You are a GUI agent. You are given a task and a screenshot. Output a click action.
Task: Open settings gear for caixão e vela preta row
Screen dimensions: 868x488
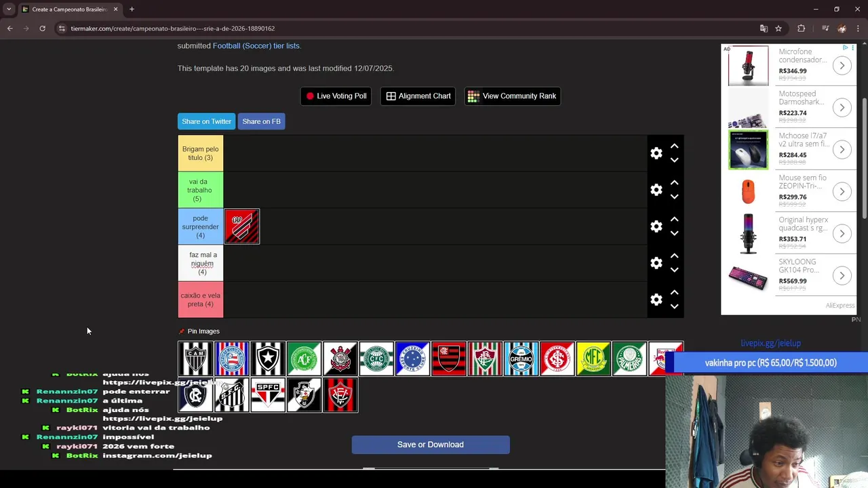(656, 300)
